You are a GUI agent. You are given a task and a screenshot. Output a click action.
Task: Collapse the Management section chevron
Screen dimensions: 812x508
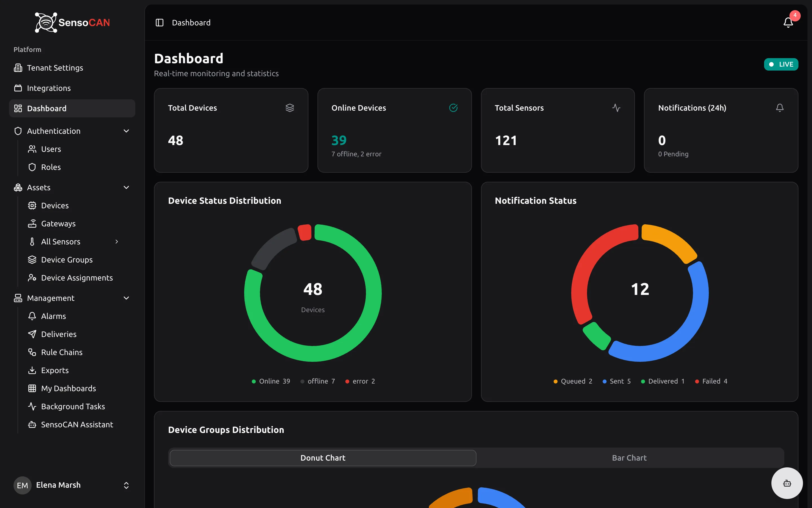point(126,298)
